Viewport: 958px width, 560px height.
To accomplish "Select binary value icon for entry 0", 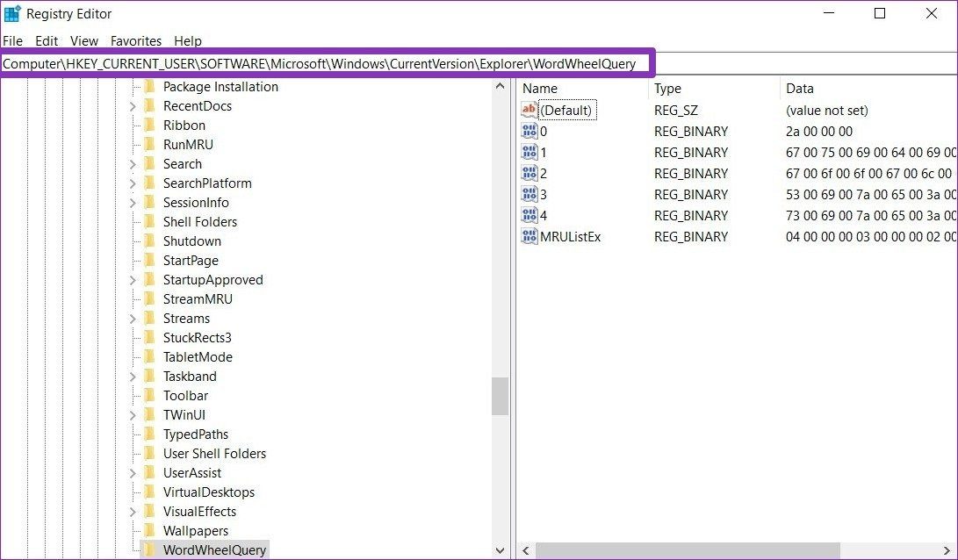I will point(529,132).
